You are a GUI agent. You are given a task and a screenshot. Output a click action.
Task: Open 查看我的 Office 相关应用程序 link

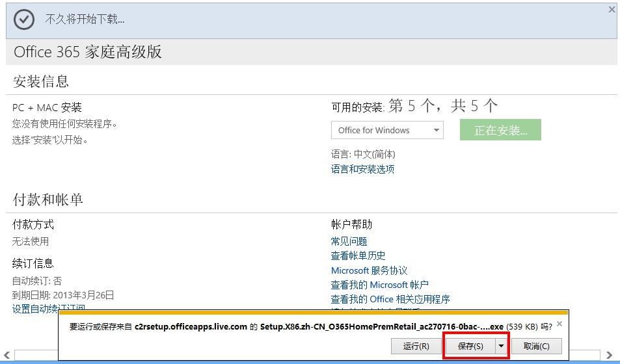[390, 299]
